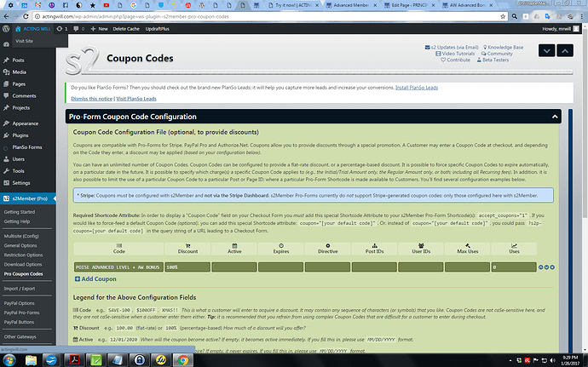The width and height of the screenshot is (588, 367).
Task: Collapse Pro-Form Coupon Code Configuration panel
Action: tap(555, 117)
